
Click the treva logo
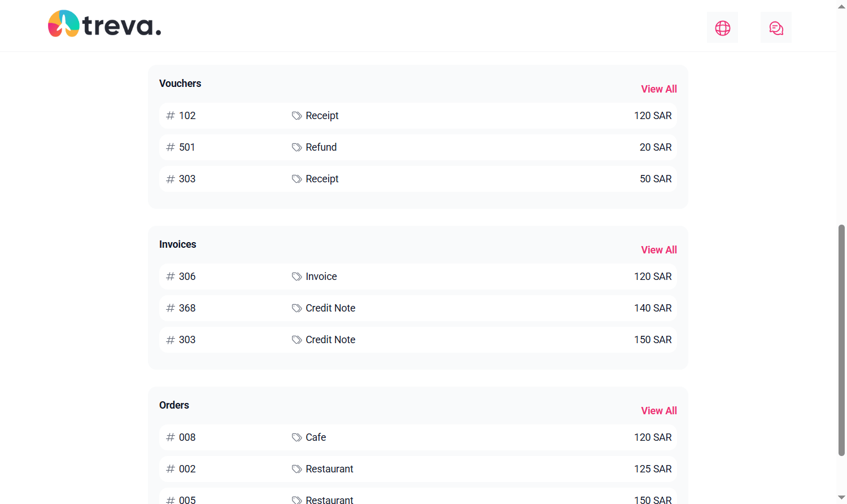click(104, 25)
